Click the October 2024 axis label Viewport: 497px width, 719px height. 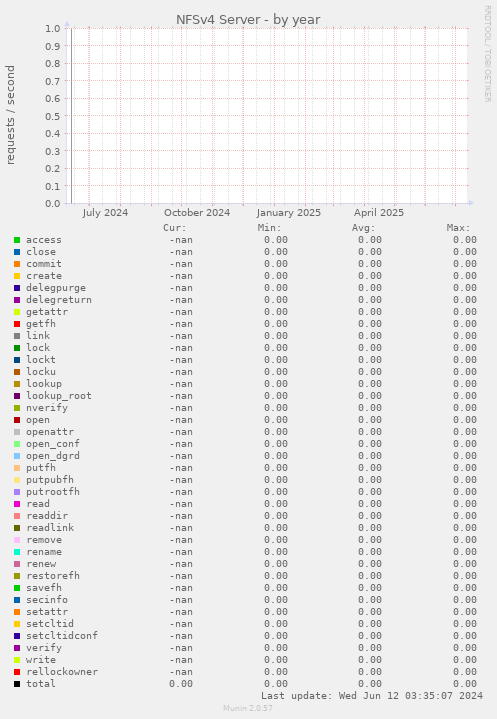point(197,213)
